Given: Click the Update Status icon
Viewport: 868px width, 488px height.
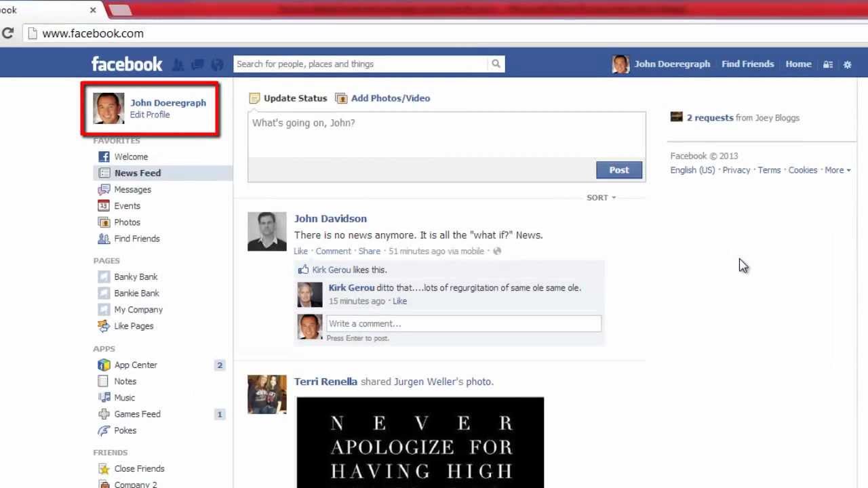Looking at the screenshot, I should point(254,98).
